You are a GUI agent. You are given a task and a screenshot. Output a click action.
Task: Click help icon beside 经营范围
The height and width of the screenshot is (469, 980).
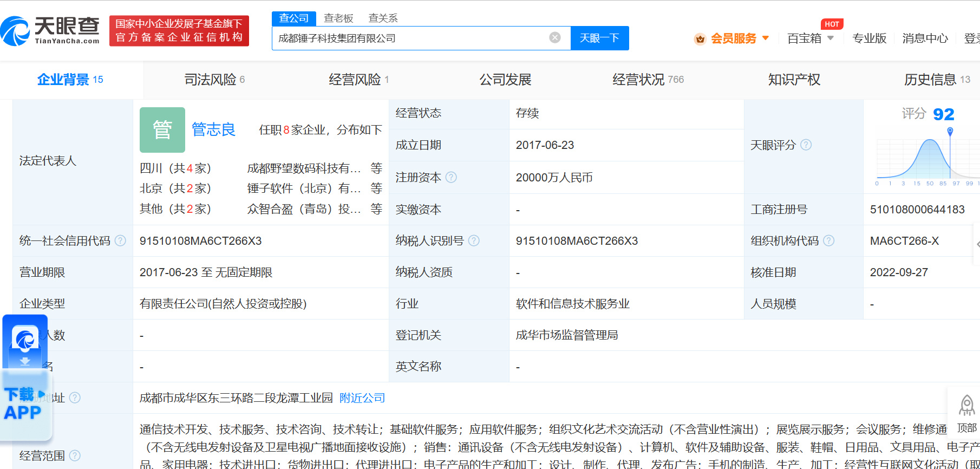[x=75, y=455]
